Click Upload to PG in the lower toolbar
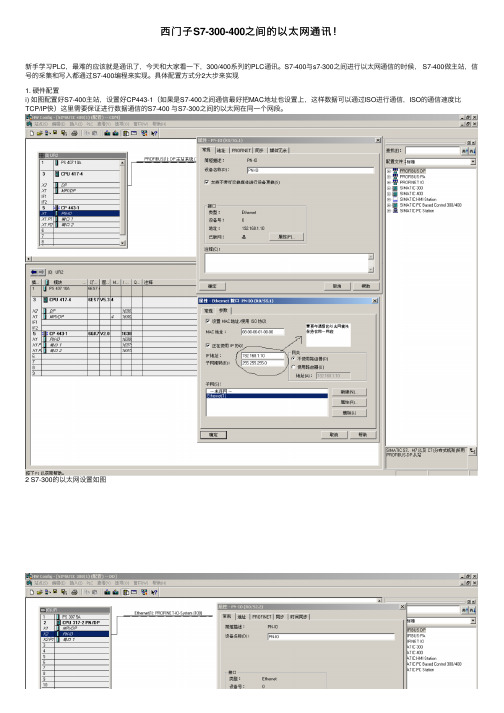504x713 pixels. point(116,592)
